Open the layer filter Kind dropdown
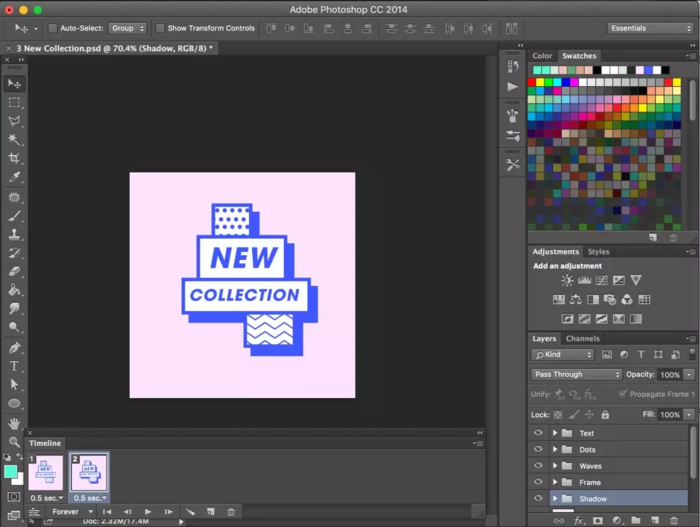This screenshot has width=700, height=527. coord(562,355)
